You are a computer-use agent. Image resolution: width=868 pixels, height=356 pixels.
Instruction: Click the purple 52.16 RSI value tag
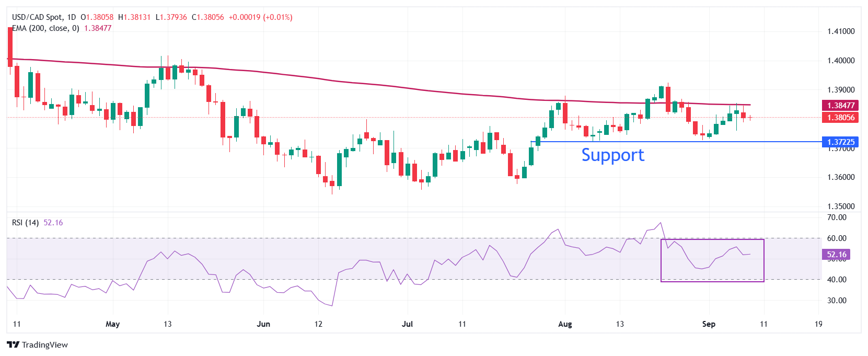[x=836, y=255]
